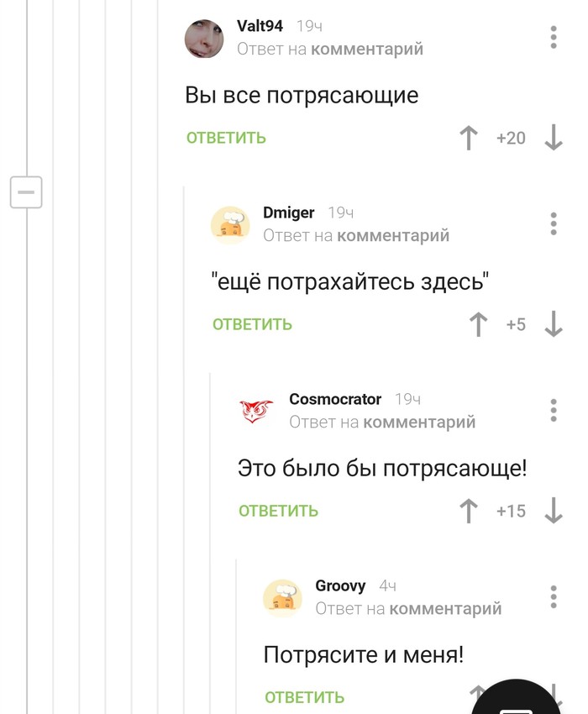Open three-dot menu on Valt94's comment
The image size is (588, 714).
coord(554,38)
